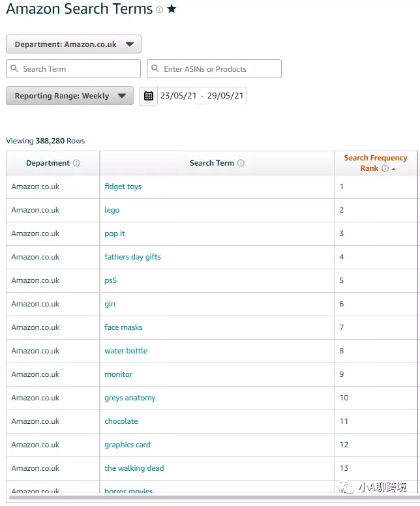Image resolution: width=420 pixels, height=506 pixels.
Task: Click rank value 10 in greys anatomy row
Action: click(x=344, y=398)
